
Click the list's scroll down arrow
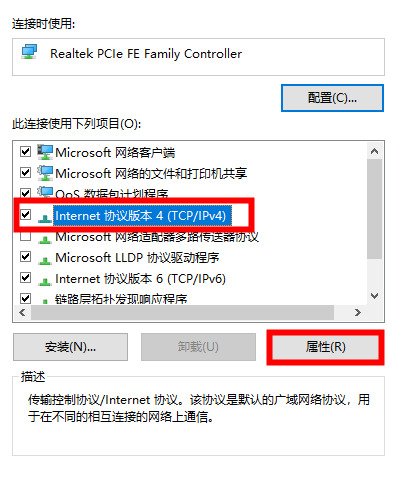[x=374, y=296]
